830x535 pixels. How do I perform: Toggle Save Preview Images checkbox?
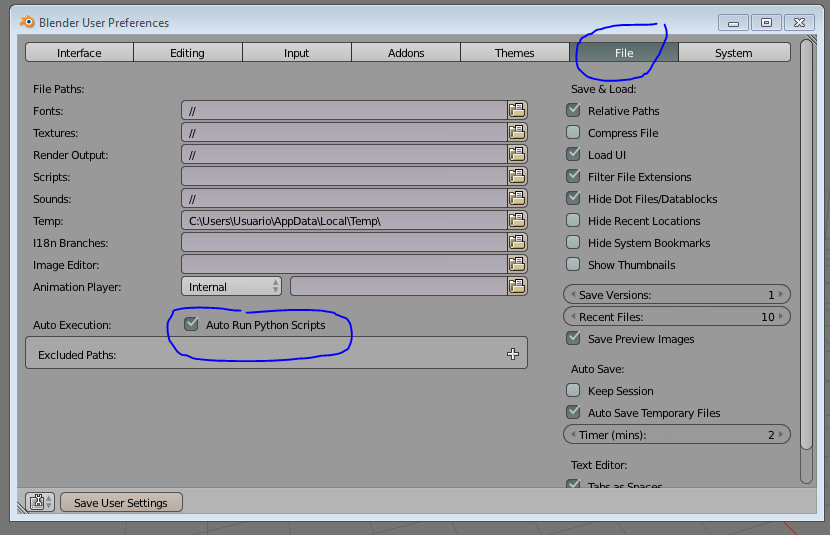pos(573,338)
